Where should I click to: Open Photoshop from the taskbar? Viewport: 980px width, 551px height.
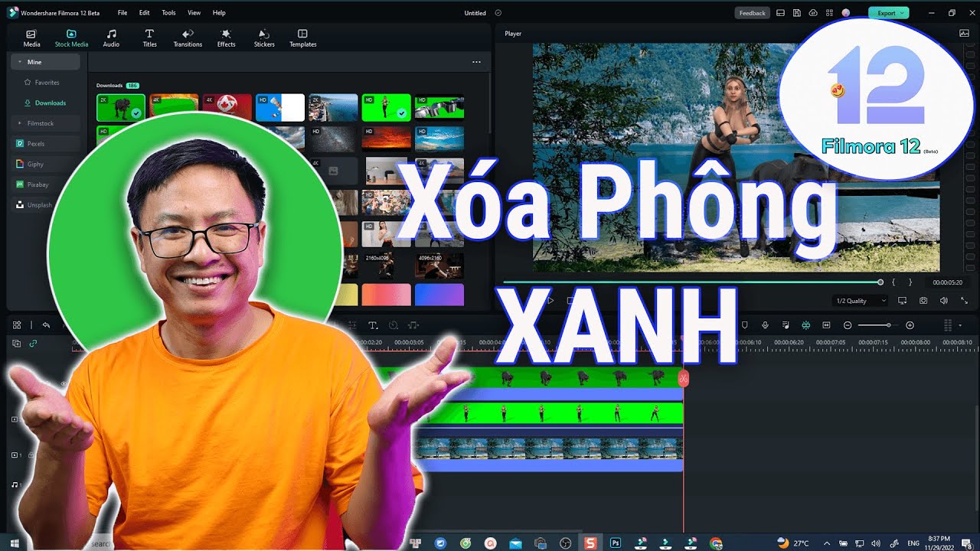coord(615,543)
